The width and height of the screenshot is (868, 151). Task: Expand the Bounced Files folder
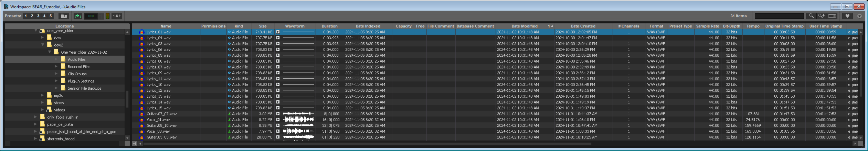click(56, 67)
